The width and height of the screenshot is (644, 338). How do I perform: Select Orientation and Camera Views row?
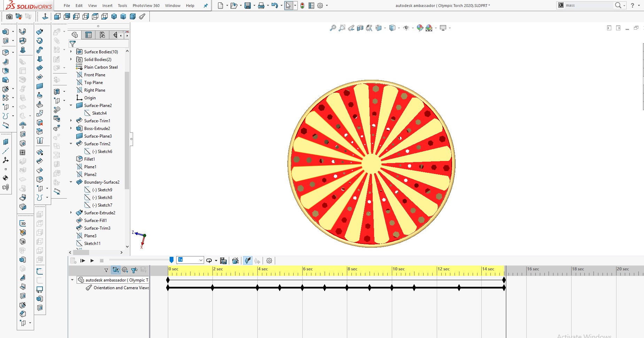pos(117,288)
